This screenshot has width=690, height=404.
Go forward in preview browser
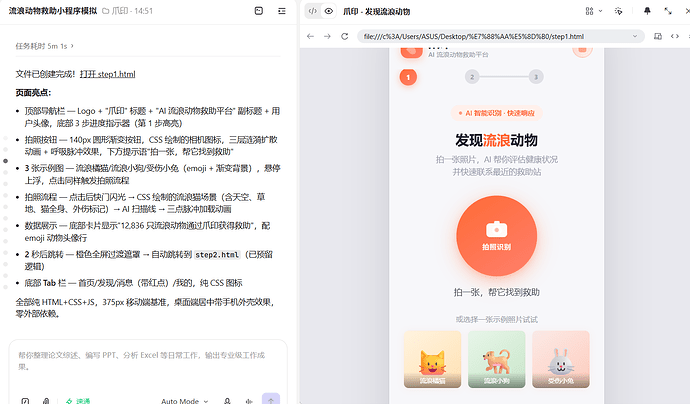coord(327,36)
